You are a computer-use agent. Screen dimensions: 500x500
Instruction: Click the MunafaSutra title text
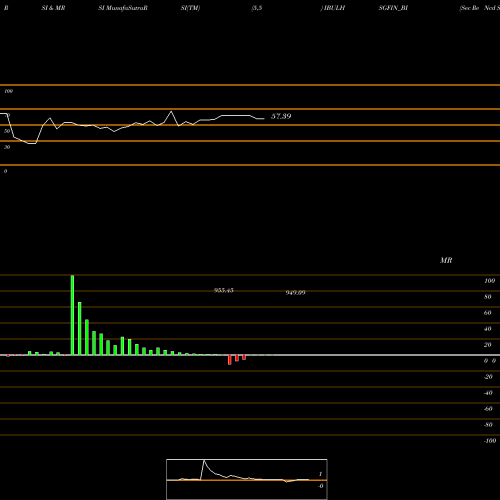pos(125,8)
